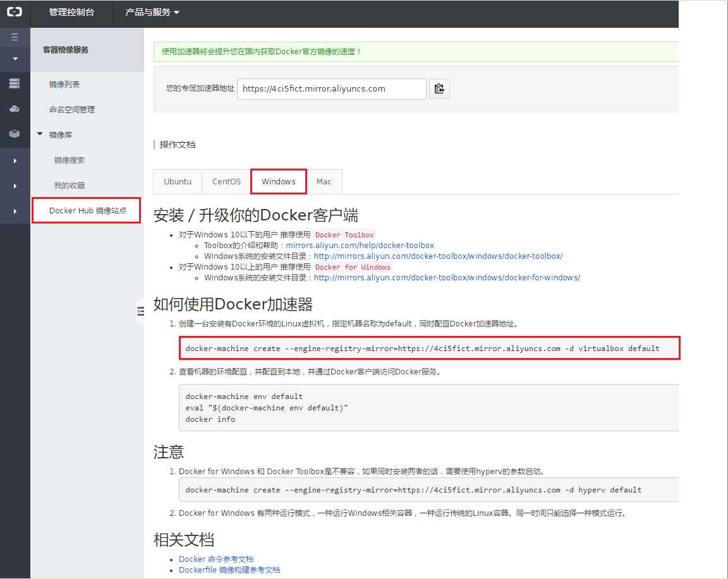Click the accelerator address input field

click(332, 88)
